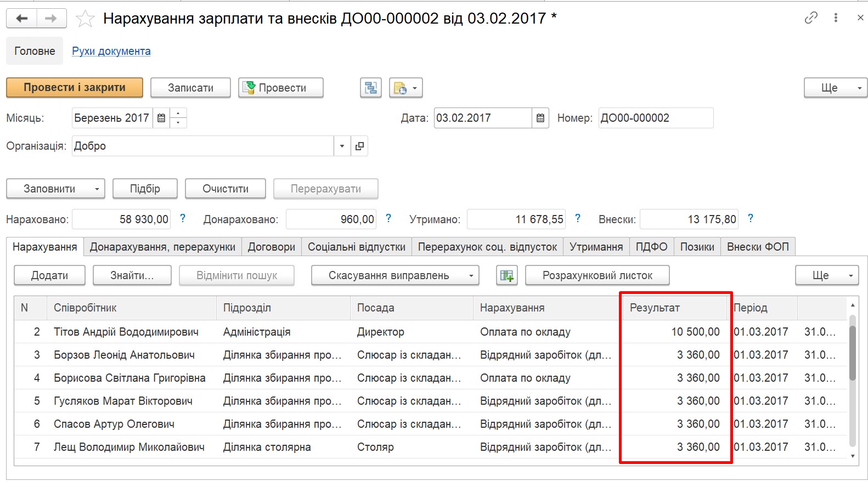Show help for Нараховано total
This screenshot has height=487, width=868.
point(183,218)
